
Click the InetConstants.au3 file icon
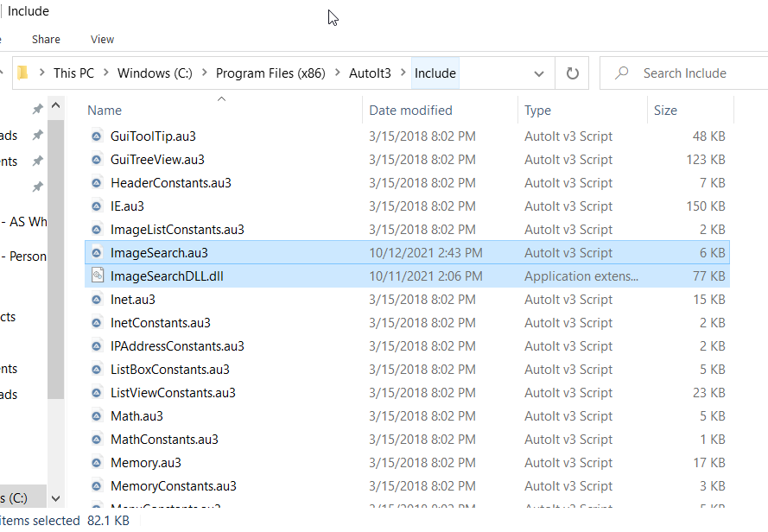pos(97,323)
